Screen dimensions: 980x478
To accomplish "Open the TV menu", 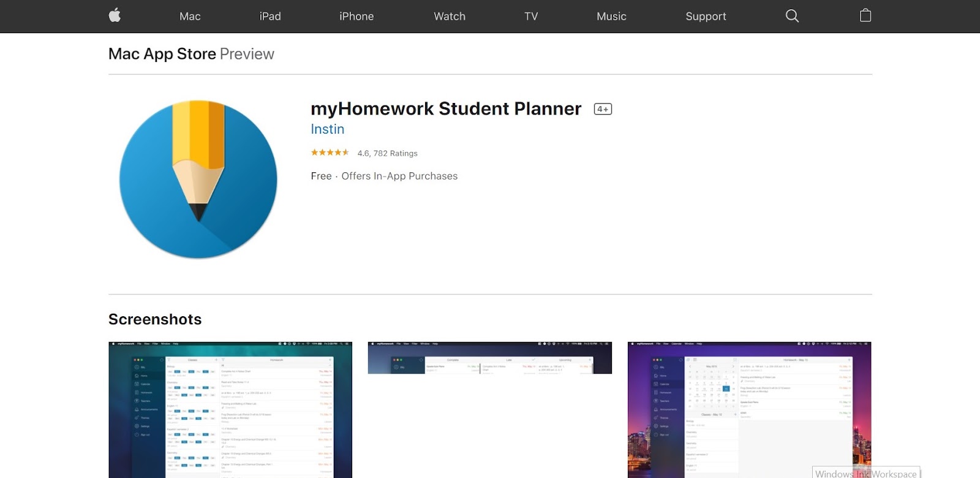I will [531, 17].
